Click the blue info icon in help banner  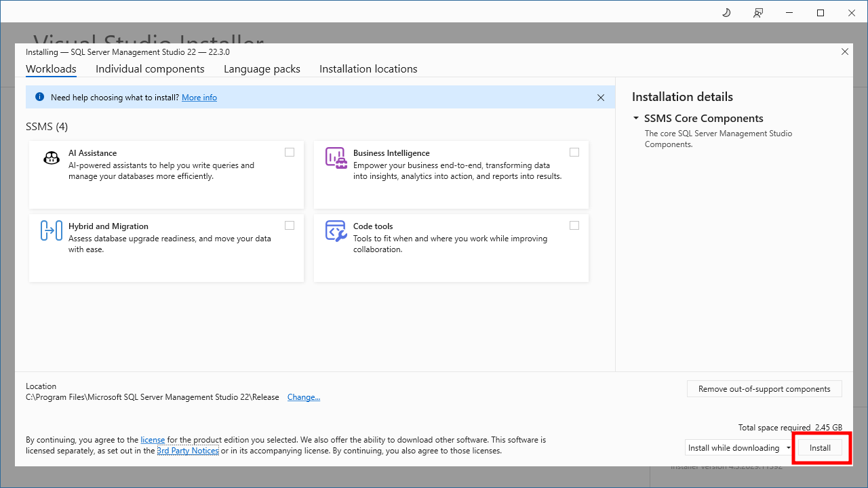(39, 97)
